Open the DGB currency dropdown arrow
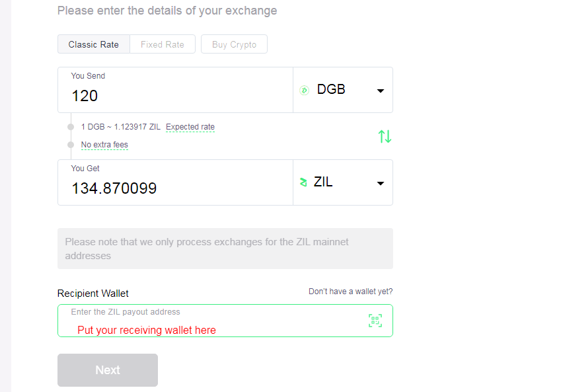This screenshot has height=392, width=561. tap(381, 91)
